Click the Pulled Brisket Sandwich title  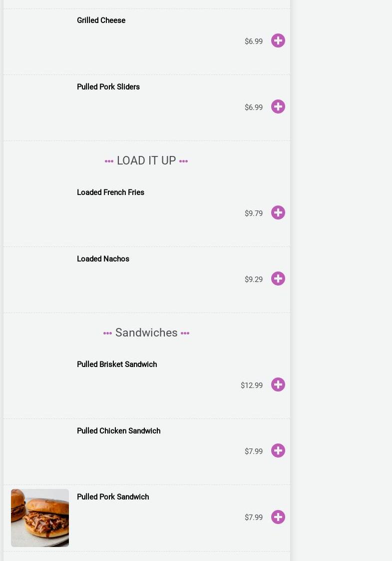pyautogui.click(x=117, y=364)
